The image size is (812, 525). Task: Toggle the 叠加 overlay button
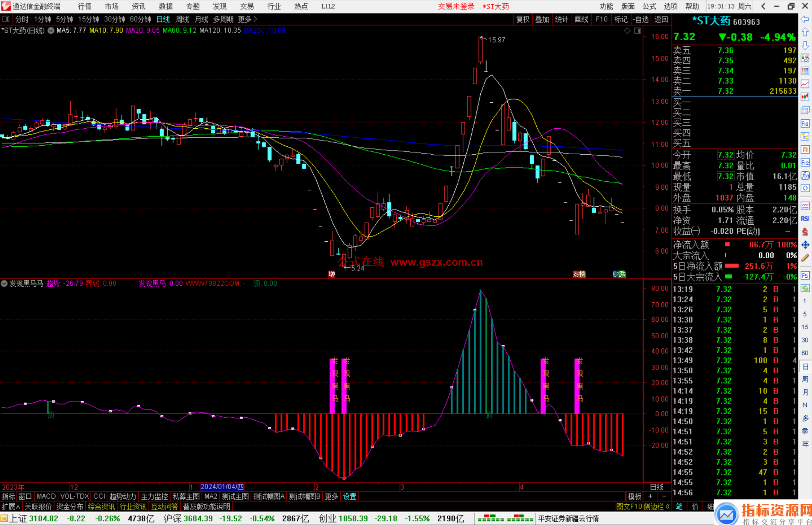[x=542, y=19]
